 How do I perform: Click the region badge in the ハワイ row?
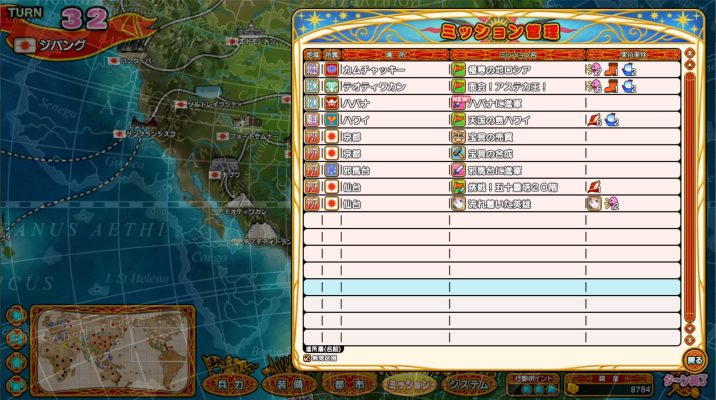312,120
